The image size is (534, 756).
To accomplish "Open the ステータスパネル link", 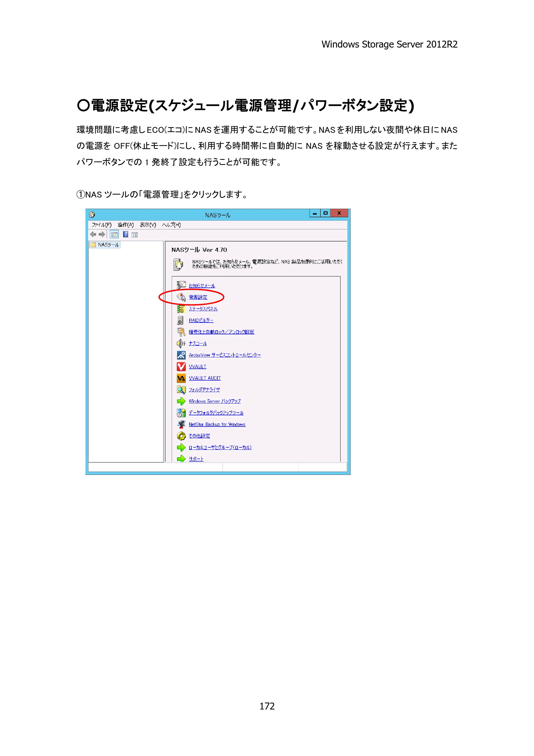I will coord(203,309).
